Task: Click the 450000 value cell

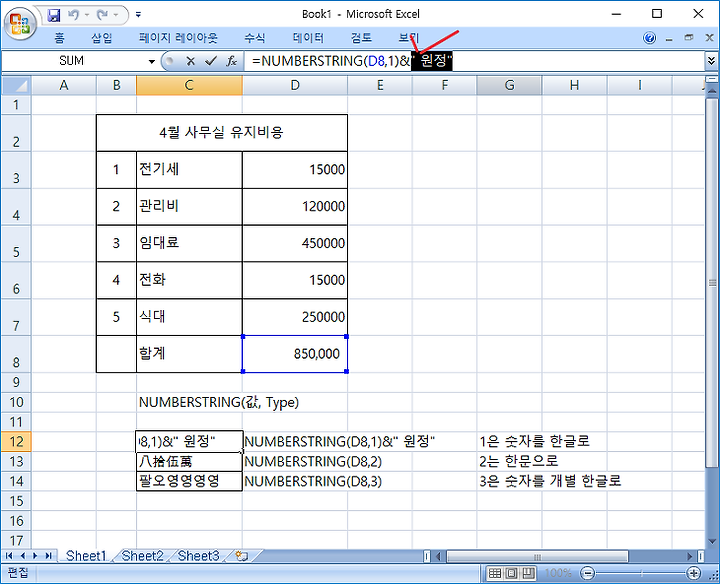Action: pos(295,243)
